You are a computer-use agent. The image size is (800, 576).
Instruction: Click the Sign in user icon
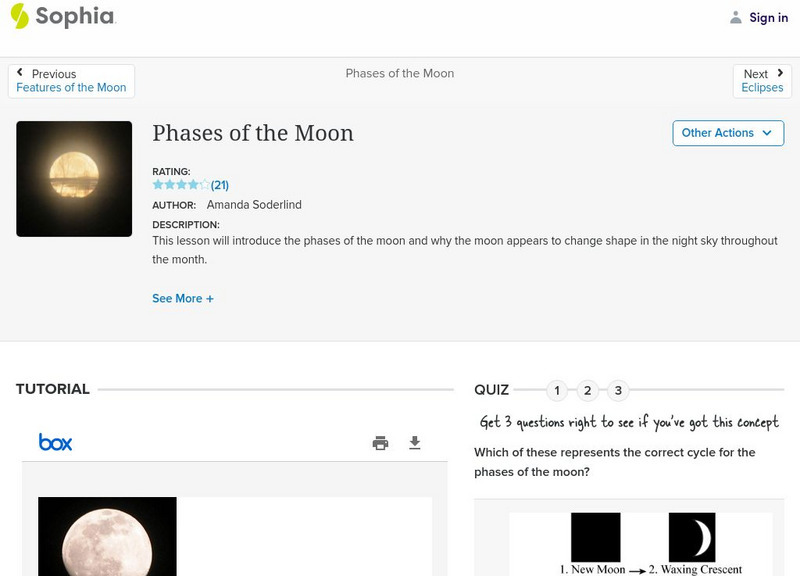pos(736,18)
